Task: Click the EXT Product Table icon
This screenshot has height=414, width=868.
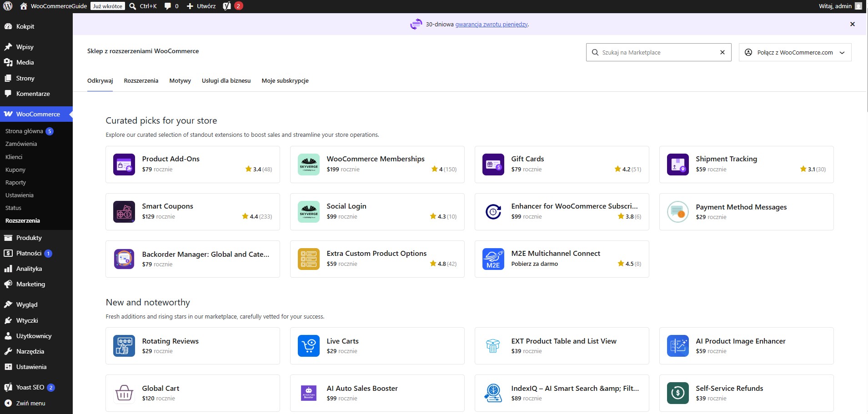Action: tap(493, 346)
